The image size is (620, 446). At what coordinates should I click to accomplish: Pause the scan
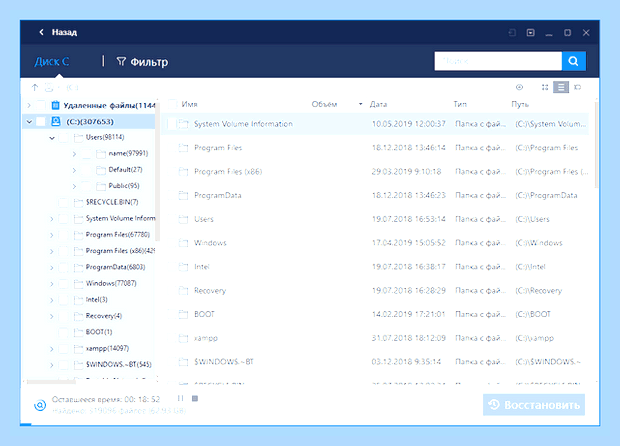pyautogui.click(x=180, y=398)
